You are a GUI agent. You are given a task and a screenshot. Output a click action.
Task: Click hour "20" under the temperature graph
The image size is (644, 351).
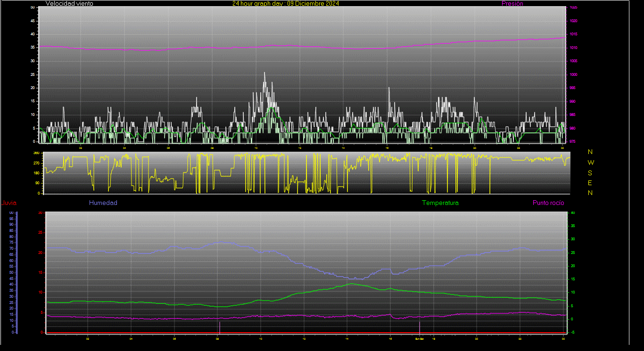point(477,339)
